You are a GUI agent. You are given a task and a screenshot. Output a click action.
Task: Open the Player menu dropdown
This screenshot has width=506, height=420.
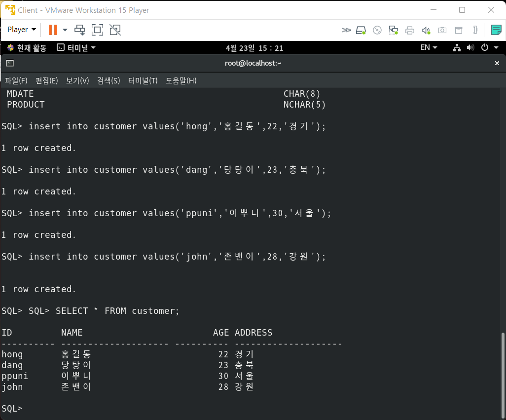pos(21,30)
